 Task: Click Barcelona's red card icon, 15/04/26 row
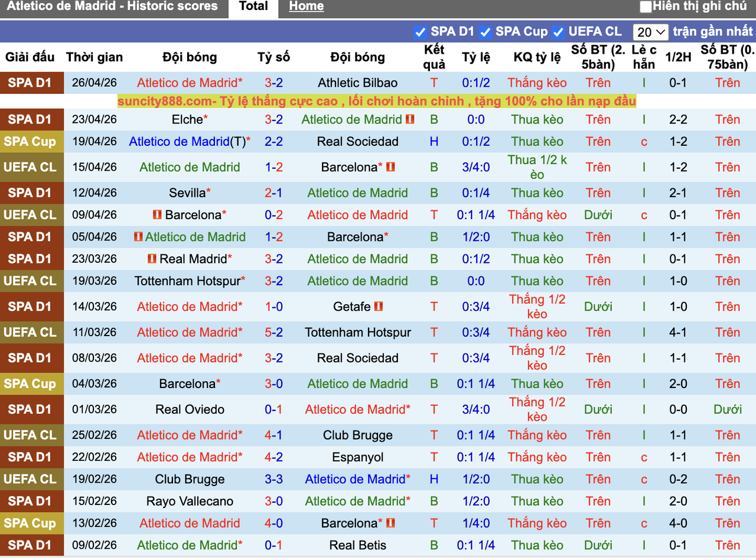click(x=390, y=167)
